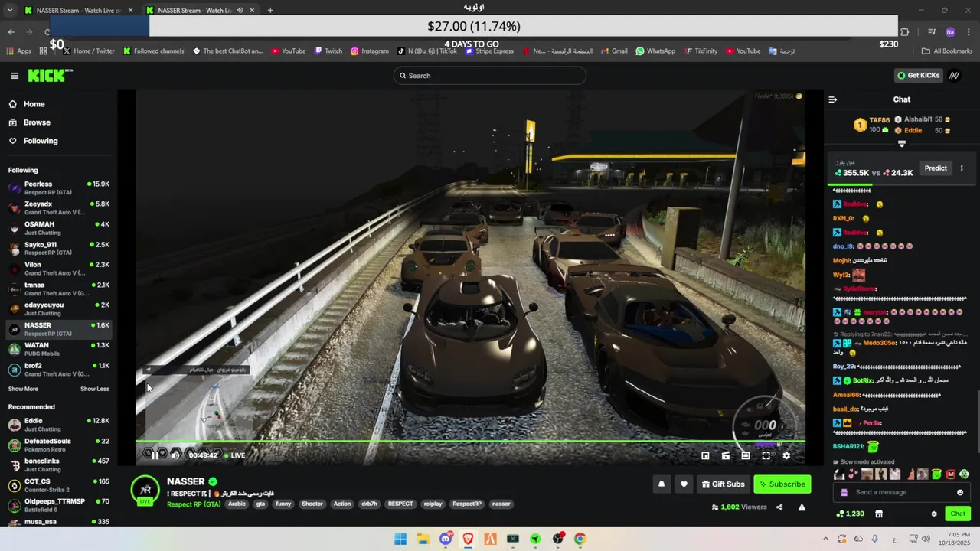Screen dimensions: 980x551
Task: Subscribe to NASSER's channel
Action: point(782,484)
